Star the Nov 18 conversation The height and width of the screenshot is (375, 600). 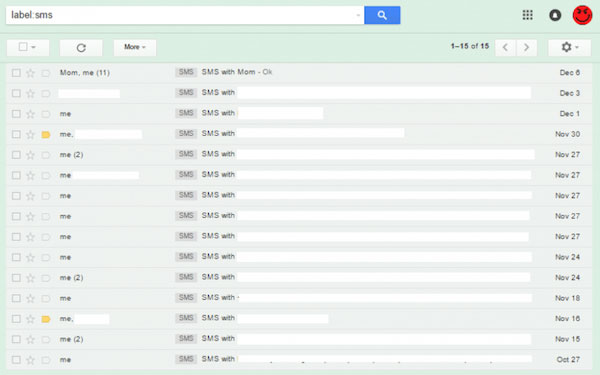[x=30, y=298]
